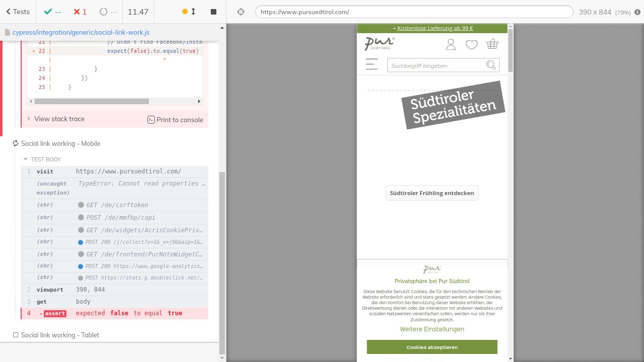Viewport: 644px width, 362px height.
Task: Open the selector playground crosshair icon
Action: pyautogui.click(x=241, y=12)
